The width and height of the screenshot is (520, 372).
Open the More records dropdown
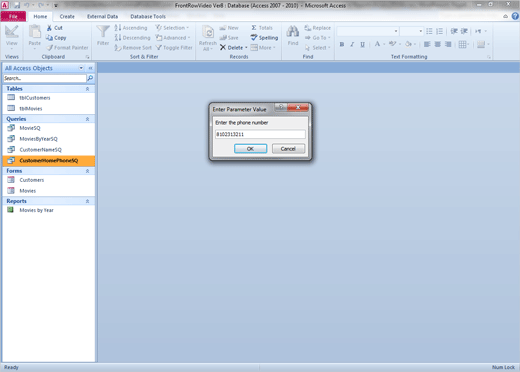pos(263,48)
